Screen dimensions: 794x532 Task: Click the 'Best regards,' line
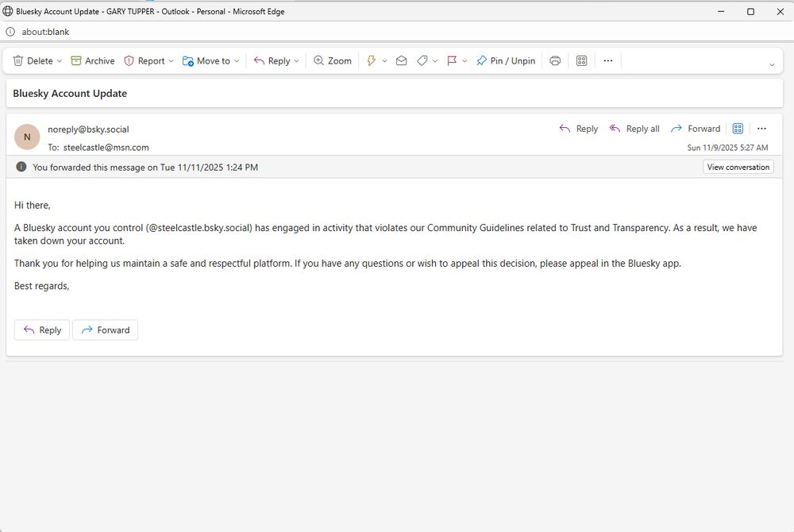(41, 286)
